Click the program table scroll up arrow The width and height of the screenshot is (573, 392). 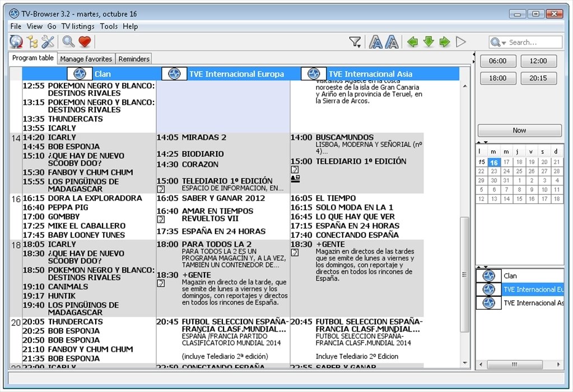click(x=465, y=86)
